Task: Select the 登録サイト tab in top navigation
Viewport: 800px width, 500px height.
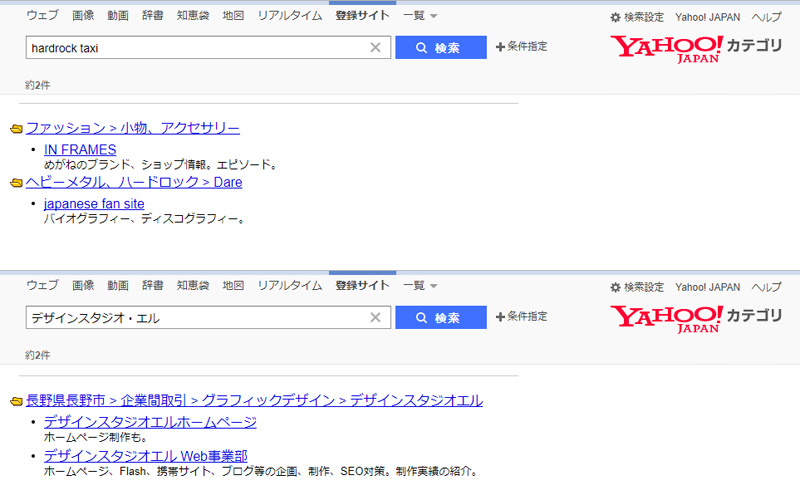Action: (362, 15)
